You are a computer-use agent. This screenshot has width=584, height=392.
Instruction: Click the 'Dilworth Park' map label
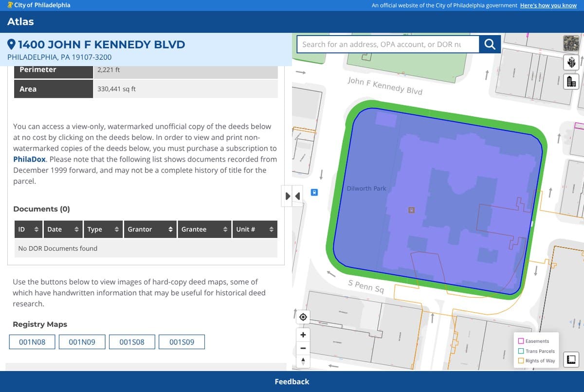[366, 188]
